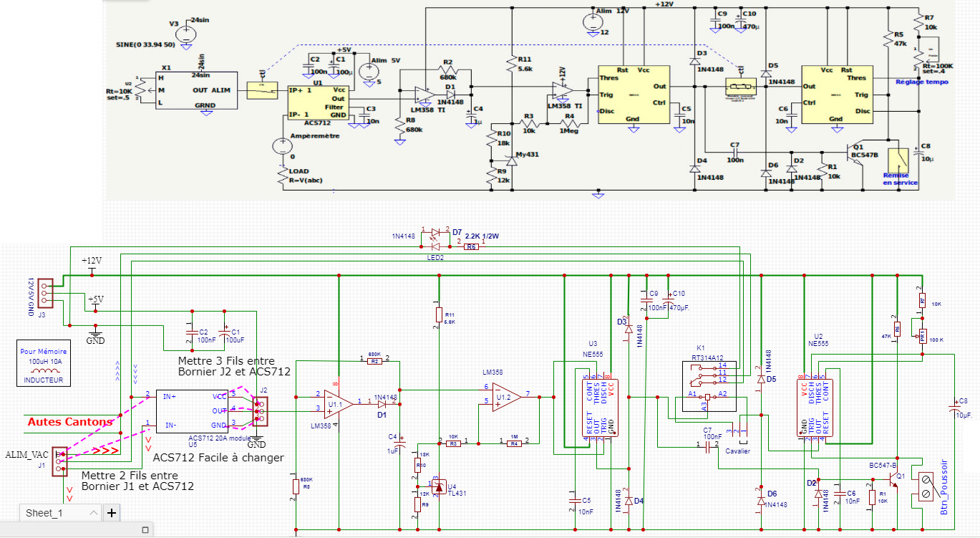Select the ACS712 20A module U5

tap(191, 411)
